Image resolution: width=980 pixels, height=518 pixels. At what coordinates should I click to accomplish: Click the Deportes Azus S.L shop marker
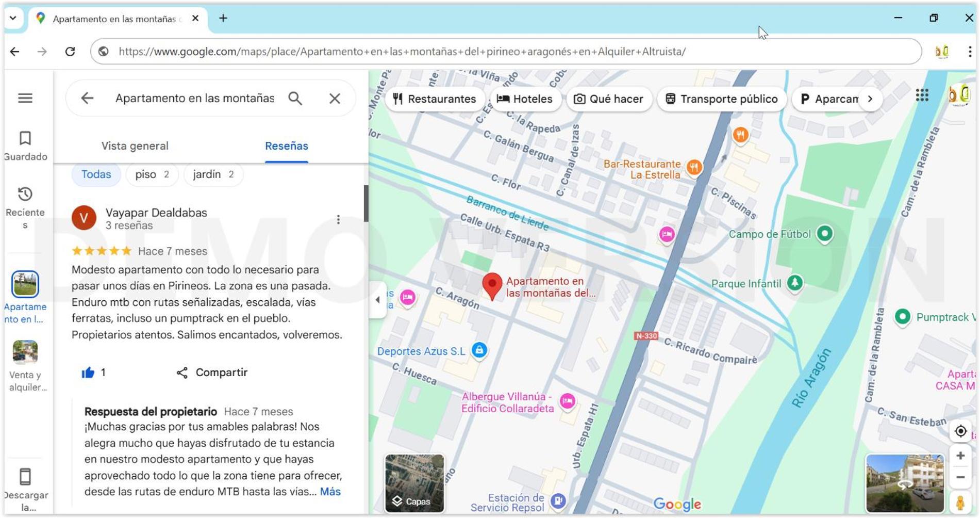point(479,351)
